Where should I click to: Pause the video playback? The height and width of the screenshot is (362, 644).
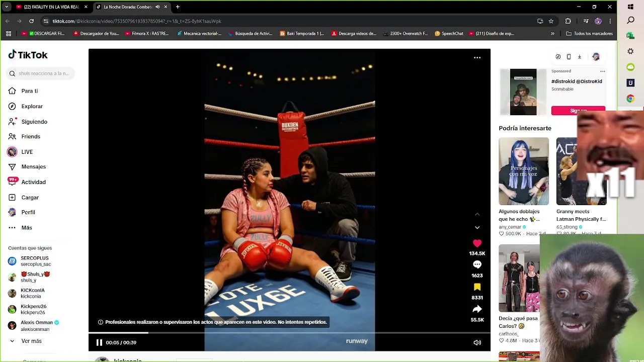point(99,342)
